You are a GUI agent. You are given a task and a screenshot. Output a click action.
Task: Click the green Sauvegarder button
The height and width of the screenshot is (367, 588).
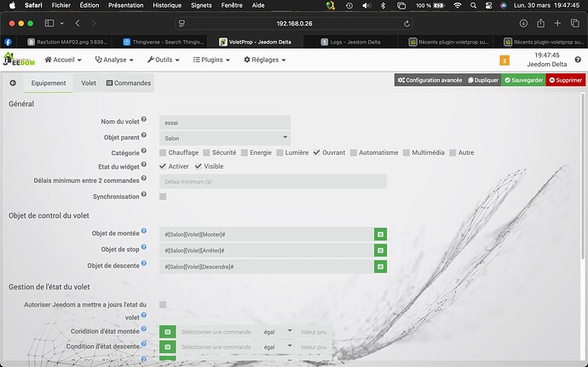523,80
